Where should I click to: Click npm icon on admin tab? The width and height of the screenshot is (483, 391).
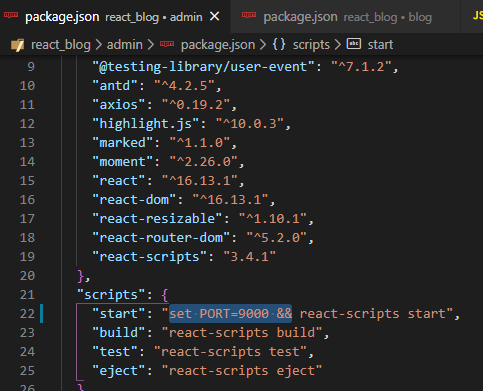click(x=11, y=15)
